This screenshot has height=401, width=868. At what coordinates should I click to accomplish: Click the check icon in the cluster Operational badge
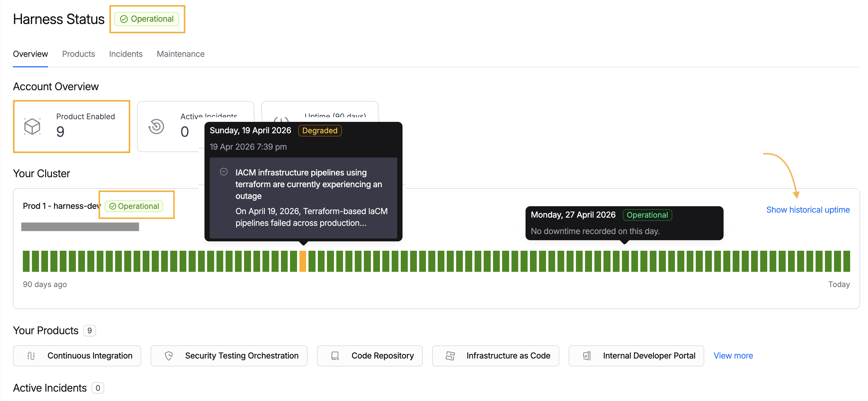(112, 206)
